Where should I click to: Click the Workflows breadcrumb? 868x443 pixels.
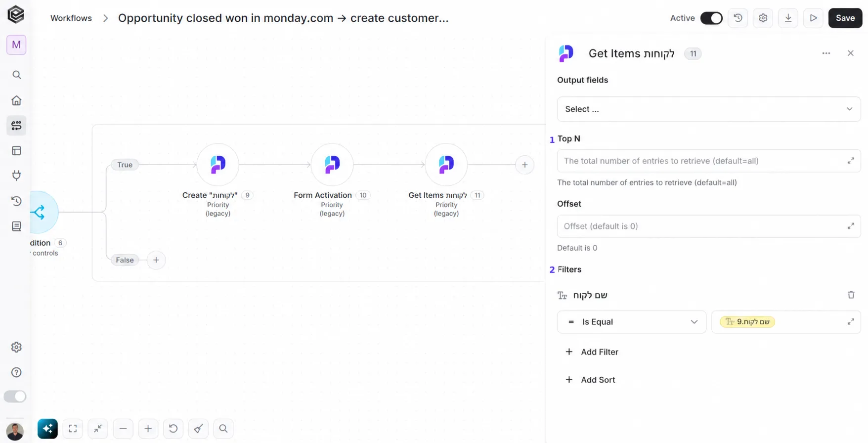(71, 18)
